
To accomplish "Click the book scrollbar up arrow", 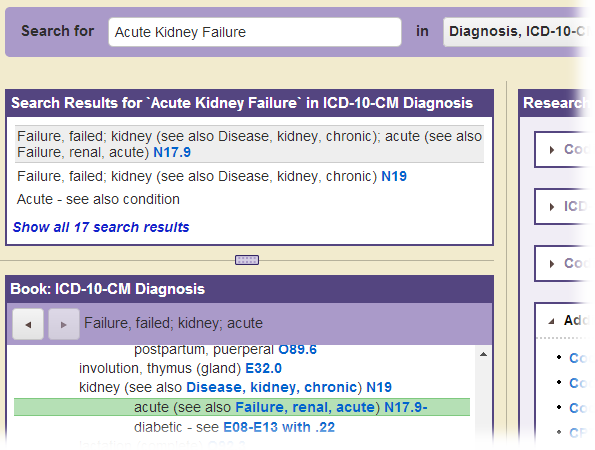I will (x=483, y=354).
